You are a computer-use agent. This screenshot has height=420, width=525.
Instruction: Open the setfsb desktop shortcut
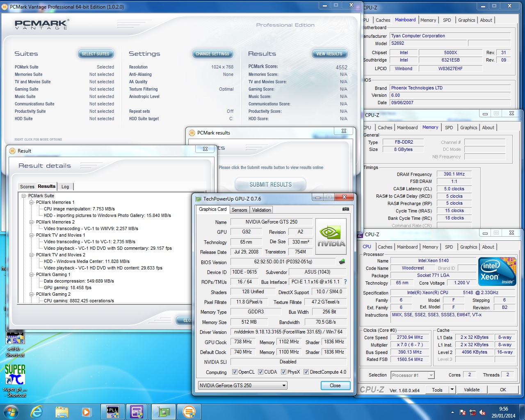click(15, 344)
